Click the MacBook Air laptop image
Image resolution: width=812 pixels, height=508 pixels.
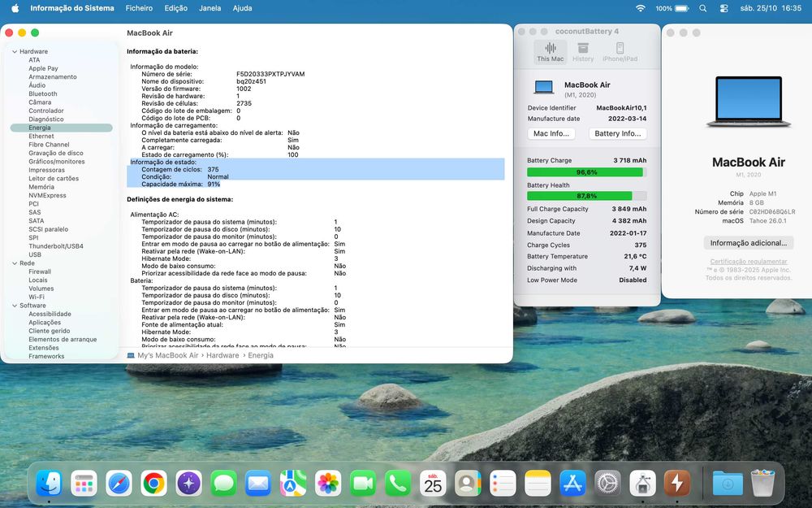[749, 102]
